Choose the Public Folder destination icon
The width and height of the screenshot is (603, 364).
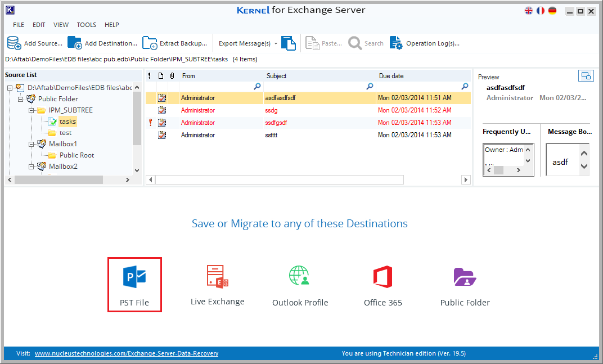465,277
